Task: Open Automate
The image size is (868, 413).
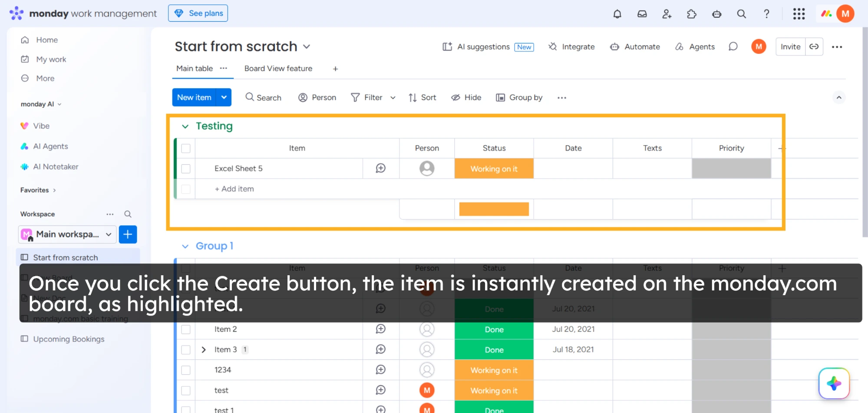Action: 635,47
